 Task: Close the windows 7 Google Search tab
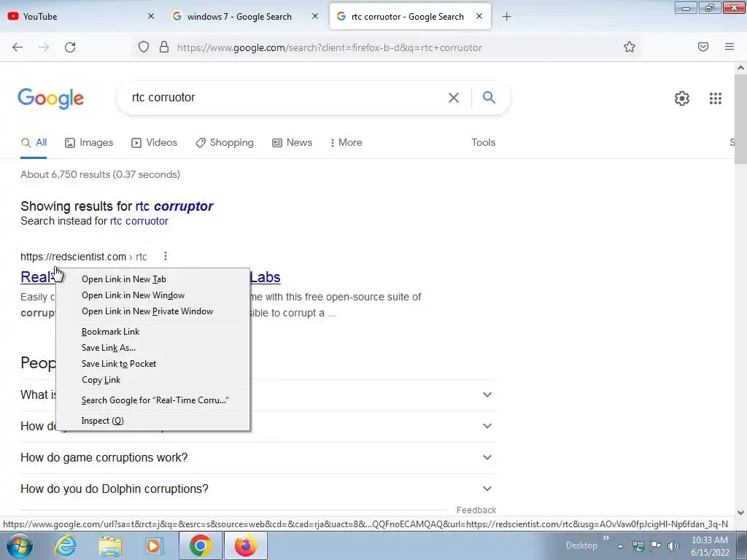coord(315,16)
